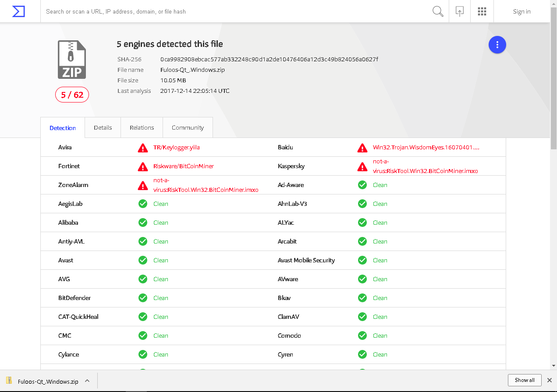Click the Clean result for AVware

(x=380, y=279)
